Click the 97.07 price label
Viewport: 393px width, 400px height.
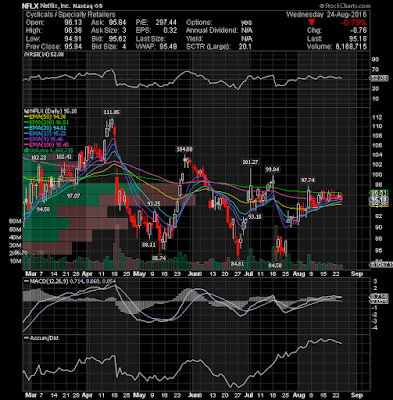(73, 196)
